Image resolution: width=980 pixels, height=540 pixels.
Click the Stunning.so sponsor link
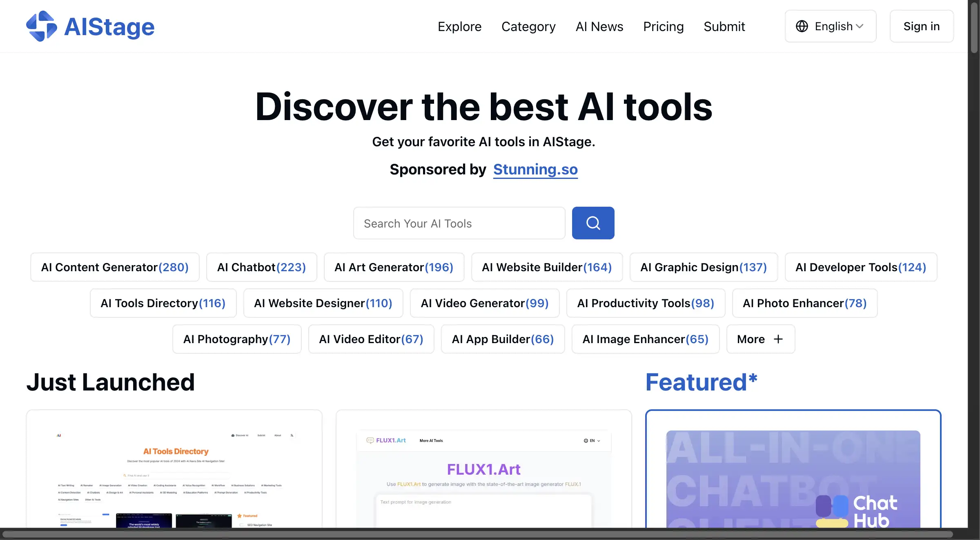pyautogui.click(x=535, y=170)
